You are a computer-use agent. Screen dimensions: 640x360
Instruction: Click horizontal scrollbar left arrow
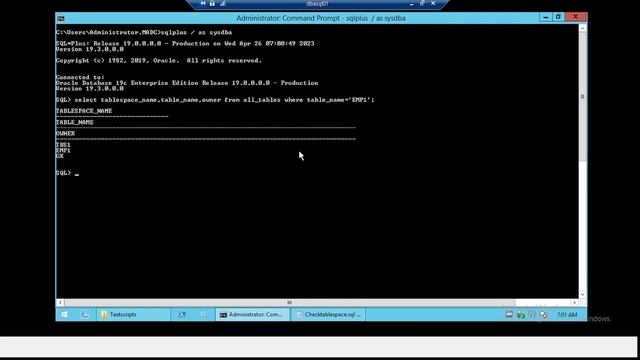coord(60,302)
